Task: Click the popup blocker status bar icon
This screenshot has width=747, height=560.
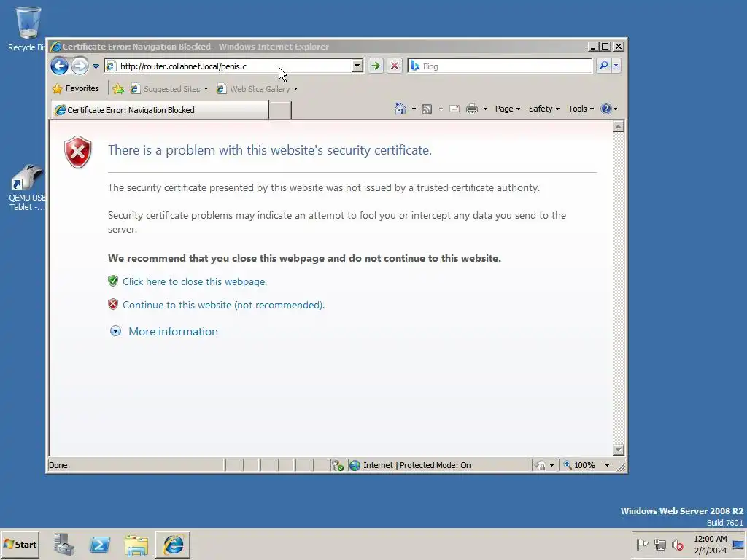Action: point(337,465)
